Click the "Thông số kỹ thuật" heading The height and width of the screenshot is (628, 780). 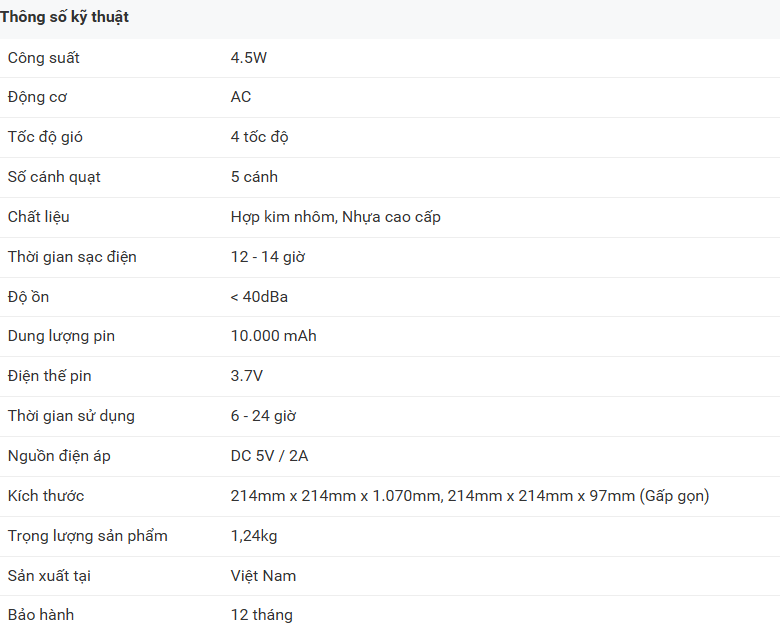64,17
